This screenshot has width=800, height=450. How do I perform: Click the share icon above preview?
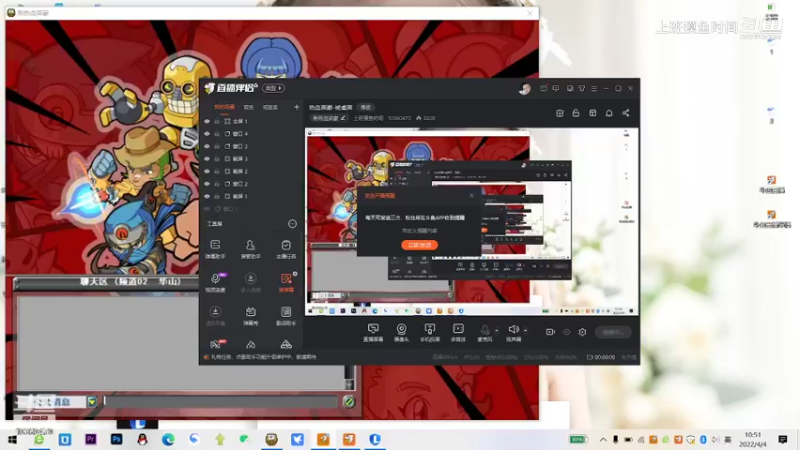626,113
